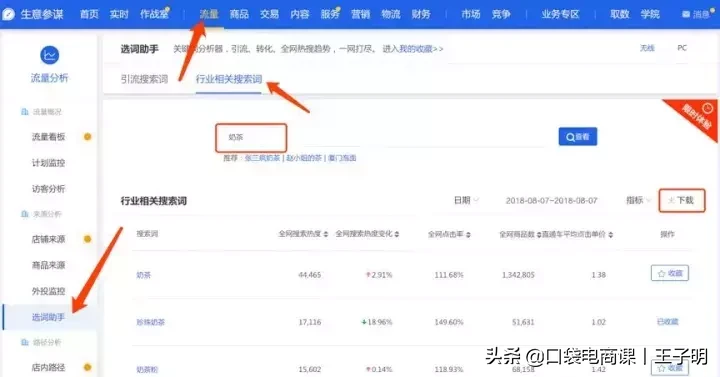
Task: Open the 内容 top menu
Action: (299, 14)
